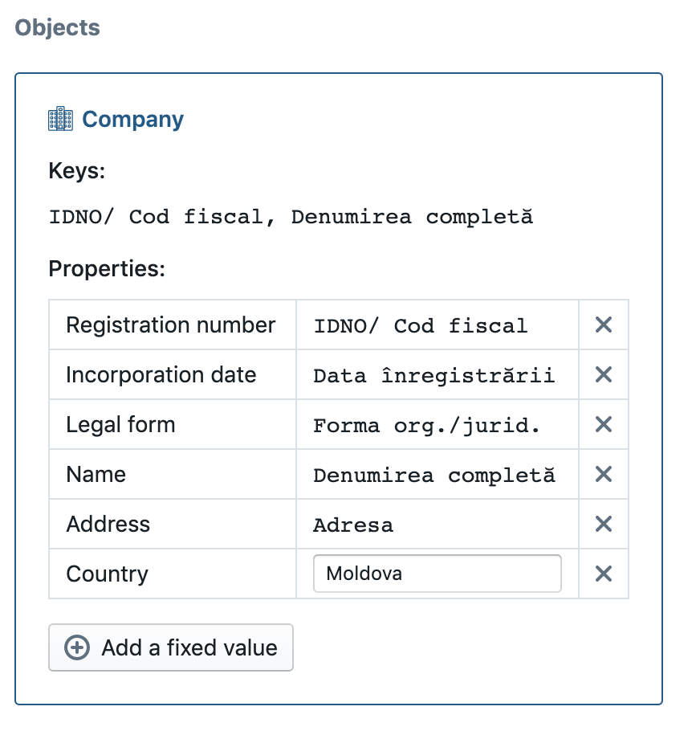Select the Forma org./jurid. mapped column
Image resolution: width=700 pixels, height=731 pixels.
426,426
